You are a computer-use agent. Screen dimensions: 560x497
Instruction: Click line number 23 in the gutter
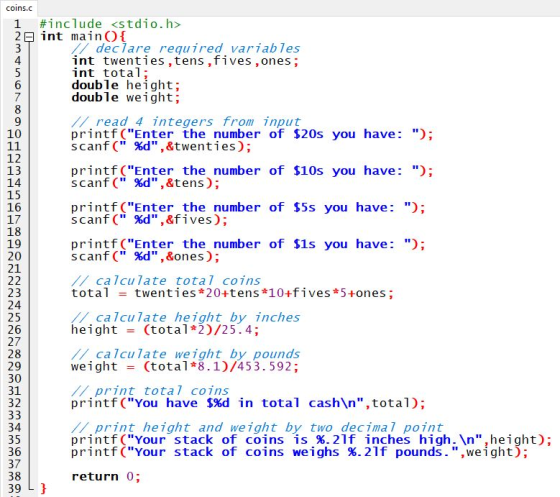pyautogui.click(x=14, y=293)
